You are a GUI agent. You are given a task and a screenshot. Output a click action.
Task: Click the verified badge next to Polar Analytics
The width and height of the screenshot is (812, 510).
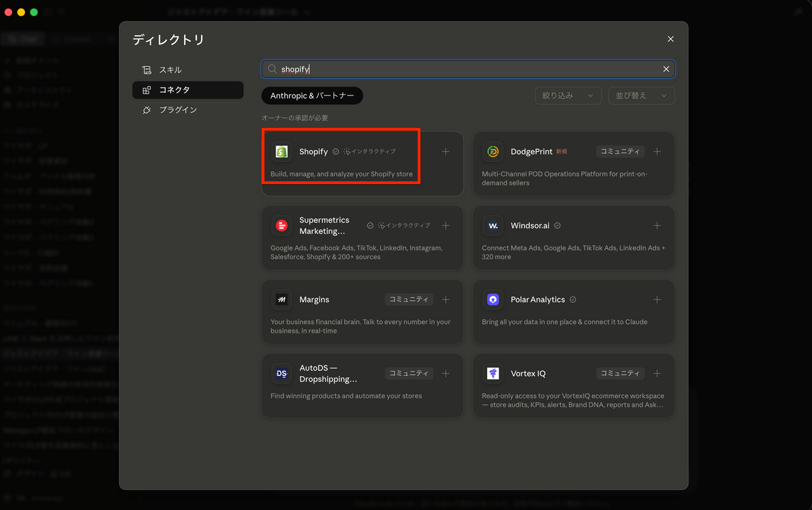[572, 299]
